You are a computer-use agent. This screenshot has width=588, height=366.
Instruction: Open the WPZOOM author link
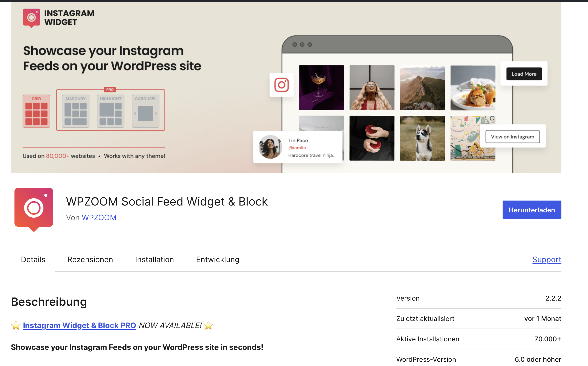99,217
